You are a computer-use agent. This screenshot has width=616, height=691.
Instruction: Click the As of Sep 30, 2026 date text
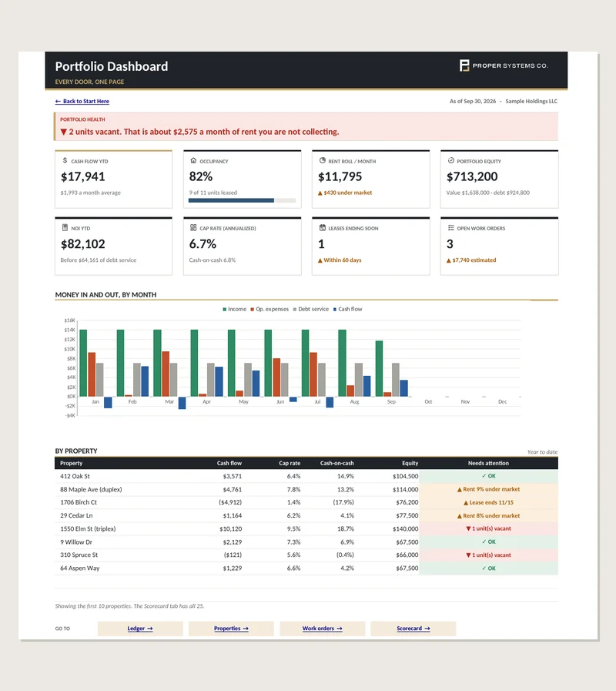[x=472, y=102]
